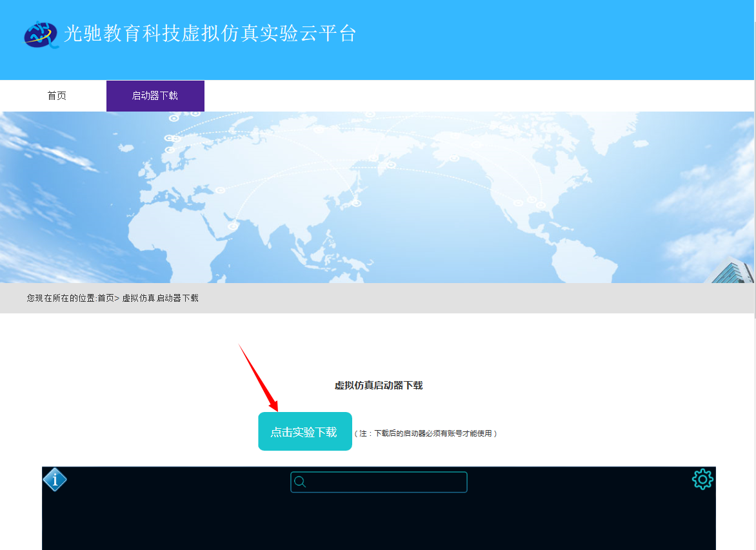Focus the search field in dark panel
This screenshot has height=550, width=756.
pyautogui.click(x=386, y=482)
